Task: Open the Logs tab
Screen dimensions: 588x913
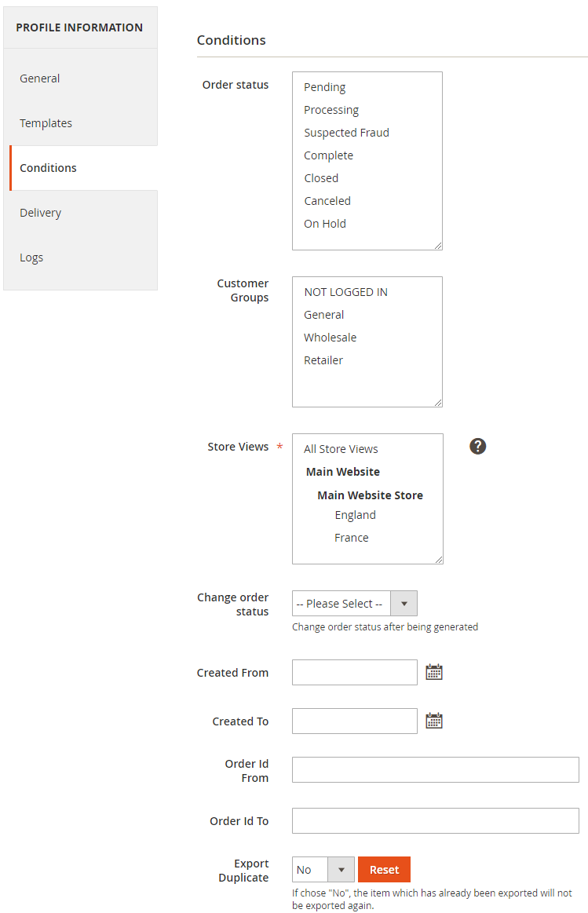Action: (x=31, y=257)
